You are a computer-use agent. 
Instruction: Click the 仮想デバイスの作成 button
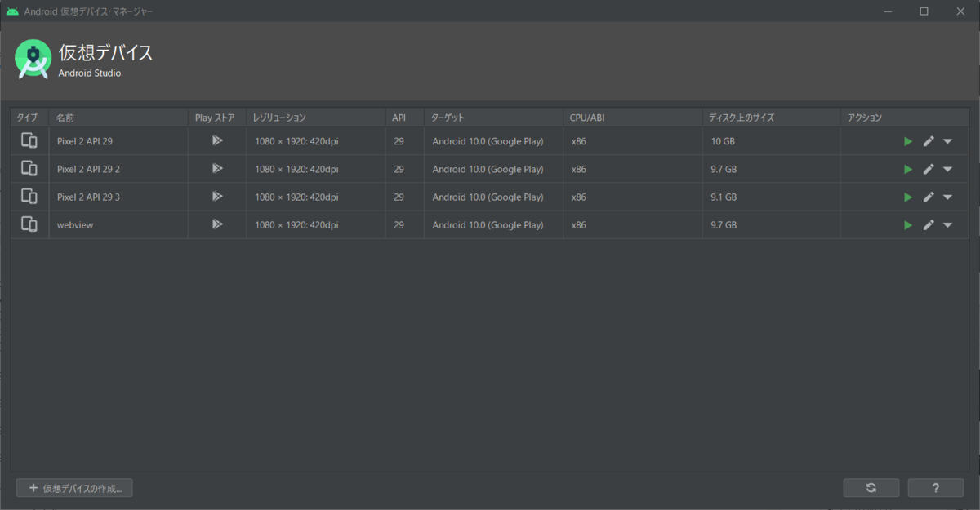(x=74, y=488)
